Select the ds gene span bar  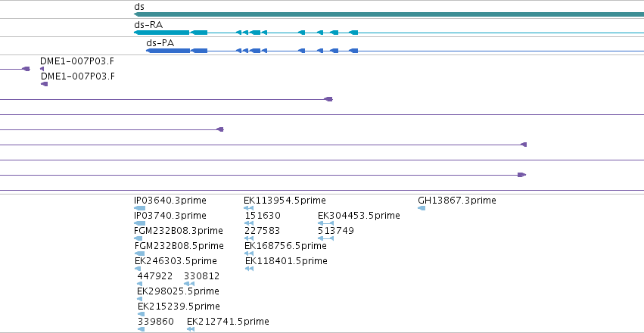(x=389, y=14)
